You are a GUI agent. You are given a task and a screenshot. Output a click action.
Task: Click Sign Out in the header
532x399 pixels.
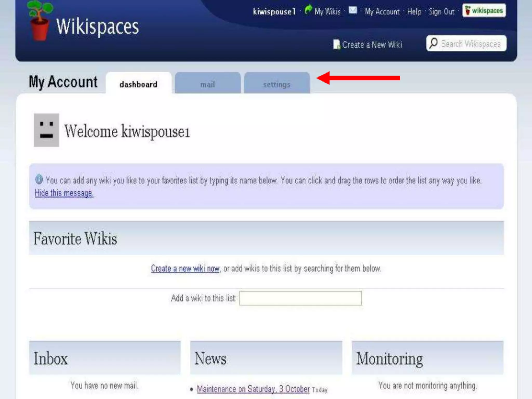(x=442, y=12)
